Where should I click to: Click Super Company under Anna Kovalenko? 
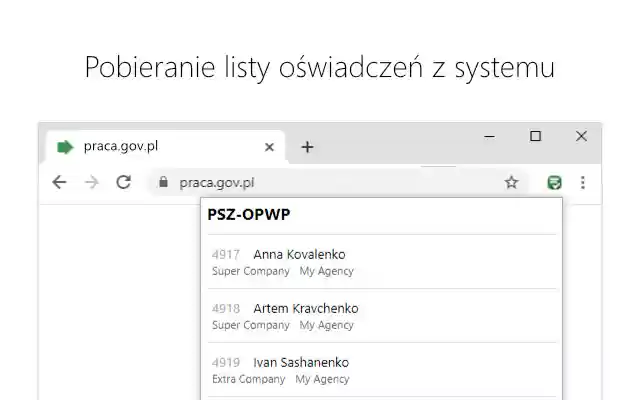pyautogui.click(x=251, y=271)
